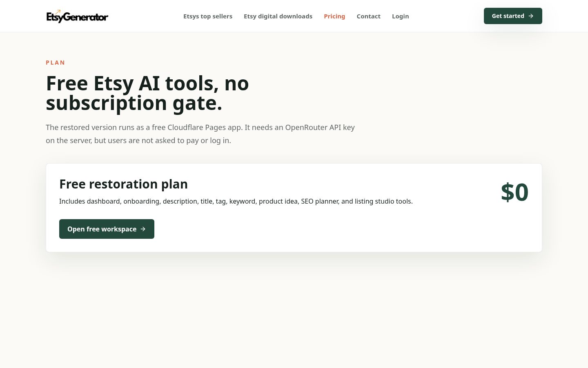Open free workspace button
The height and width of the screenshot is (368, 588).
pyautogui.click(x=107, y=229)
